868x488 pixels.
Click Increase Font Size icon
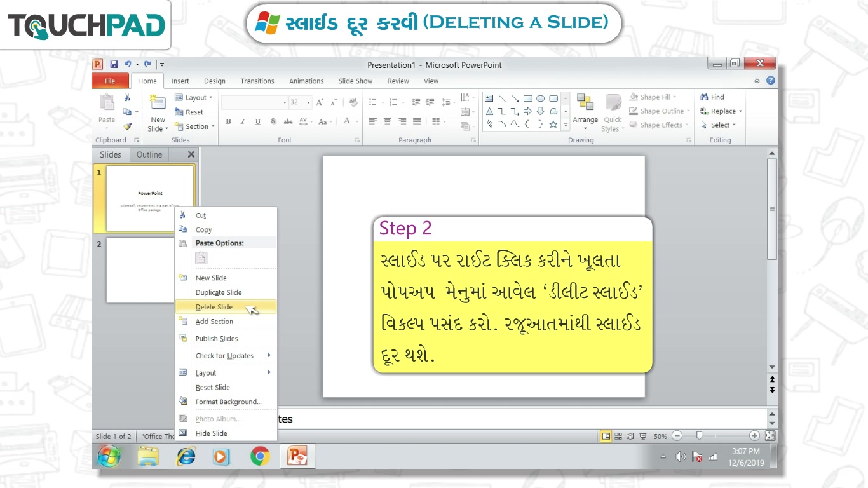click(x=319, y=102)
